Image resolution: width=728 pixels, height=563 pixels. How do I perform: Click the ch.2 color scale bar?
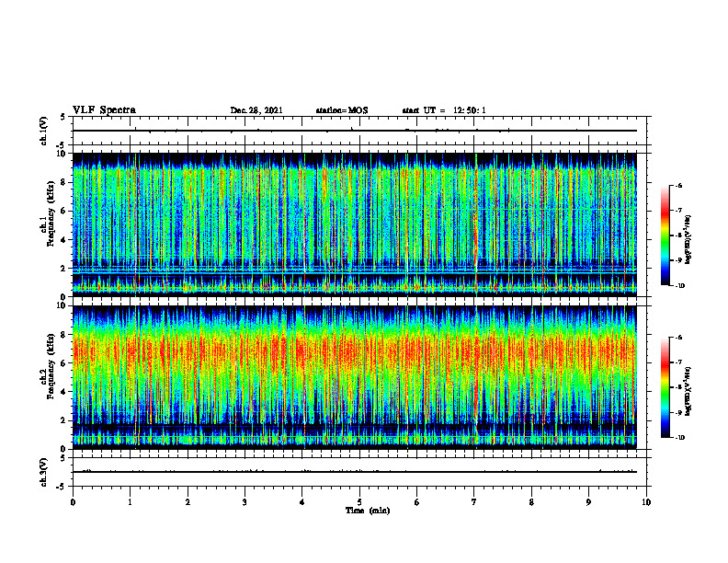coord(665,387)
